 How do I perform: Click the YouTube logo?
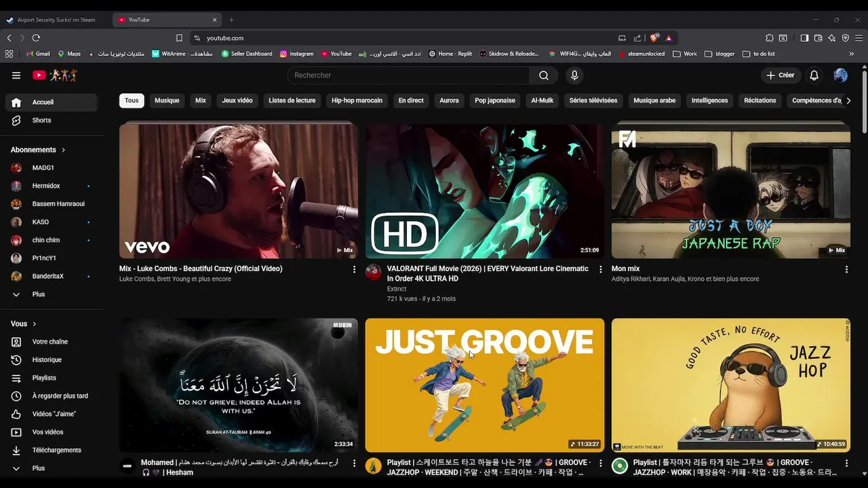[x=54, y=75]
